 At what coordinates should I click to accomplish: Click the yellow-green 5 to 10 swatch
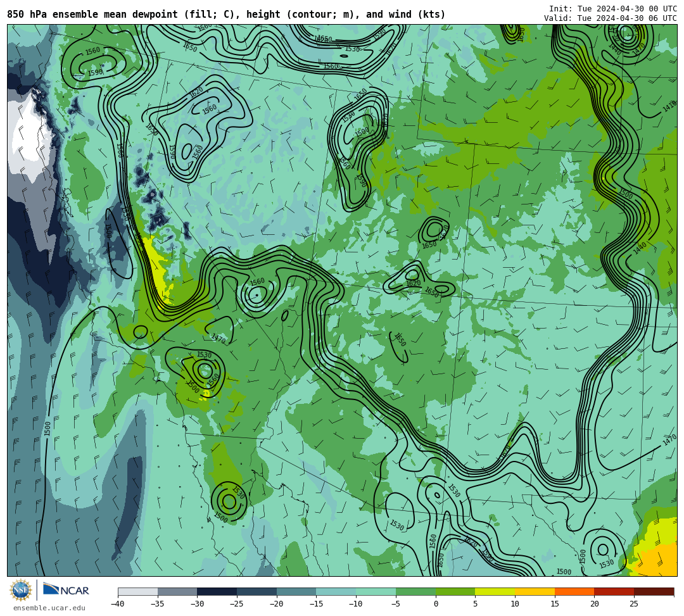click(495, 591)
